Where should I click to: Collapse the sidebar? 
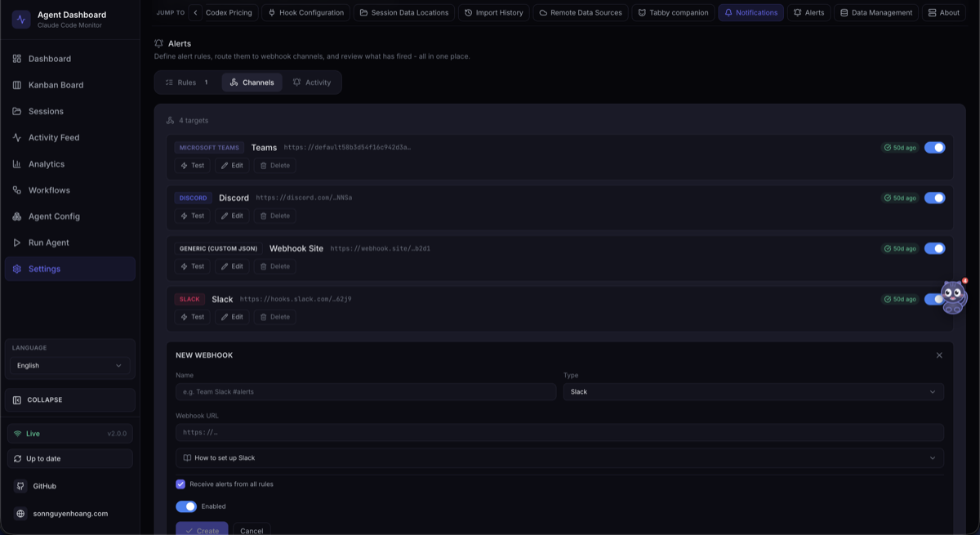(69, 400)
